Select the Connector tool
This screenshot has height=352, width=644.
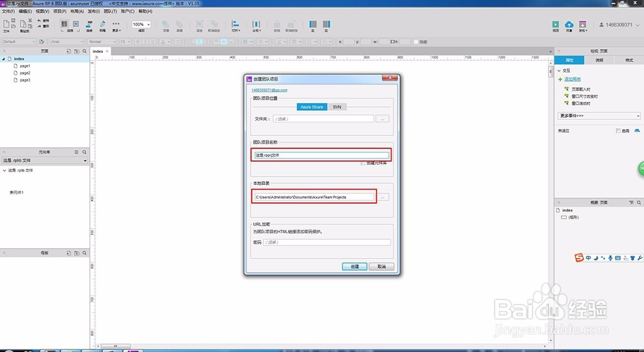[x=89, y=26]
